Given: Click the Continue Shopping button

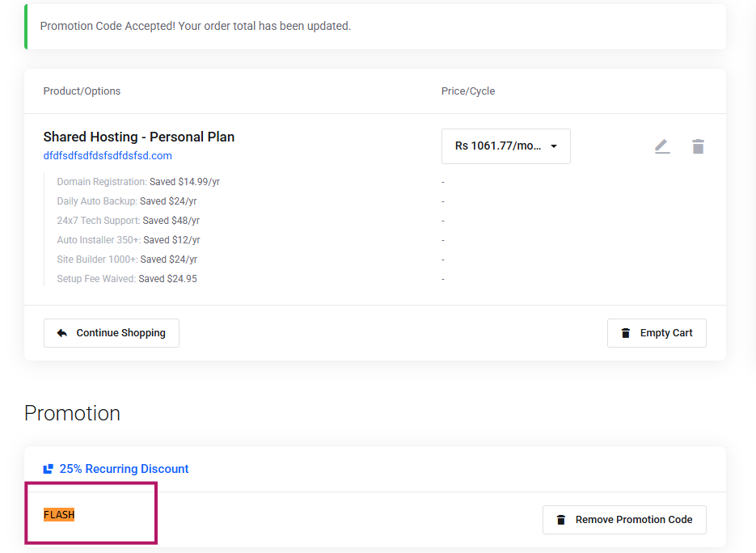Looking at the screenshot, I should [x=112, y=332].
